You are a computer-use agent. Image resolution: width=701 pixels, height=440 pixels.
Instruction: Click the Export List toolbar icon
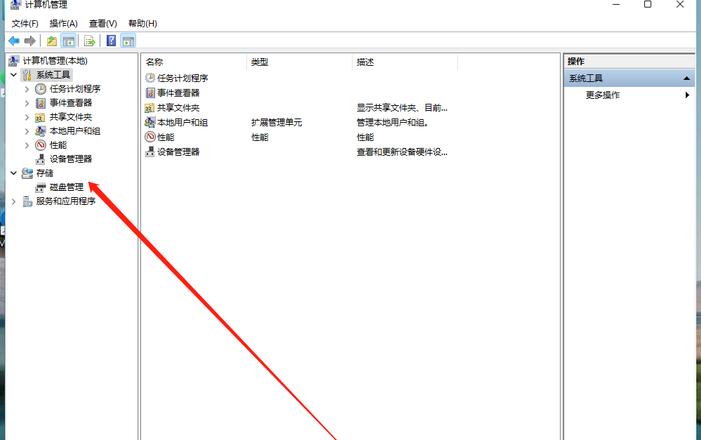(90, 41)
